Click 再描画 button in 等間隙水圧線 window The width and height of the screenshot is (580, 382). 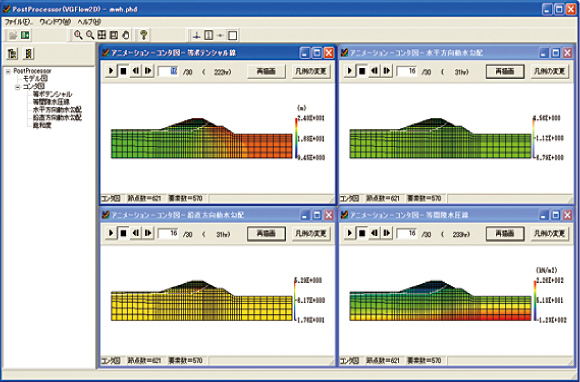pyautogui.click(x=505, y=233)
